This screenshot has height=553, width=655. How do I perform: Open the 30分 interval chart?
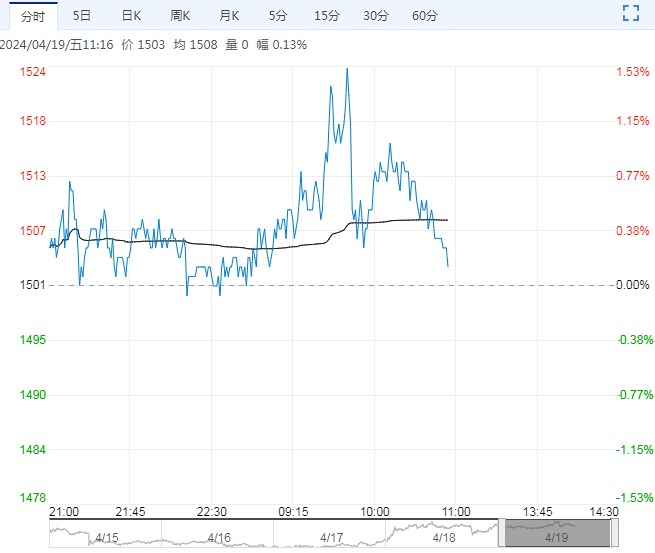[x=376, y=15]
